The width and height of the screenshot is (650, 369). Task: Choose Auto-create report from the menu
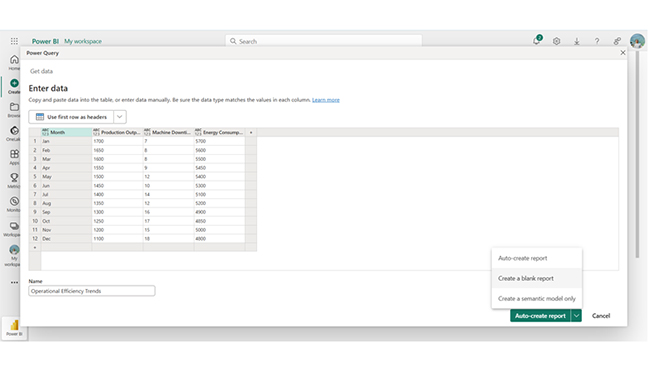pyautogui.click(x=537, y=258)
